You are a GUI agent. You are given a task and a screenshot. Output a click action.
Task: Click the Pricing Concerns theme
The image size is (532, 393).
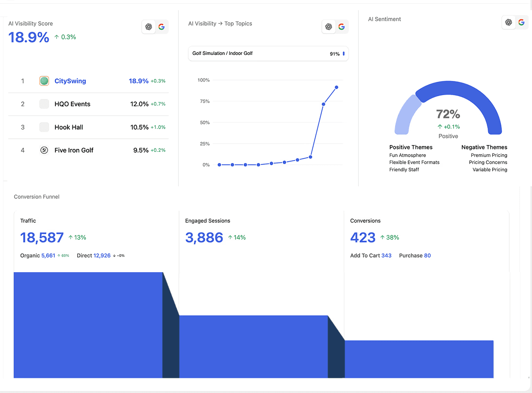(x=488, y=163)
